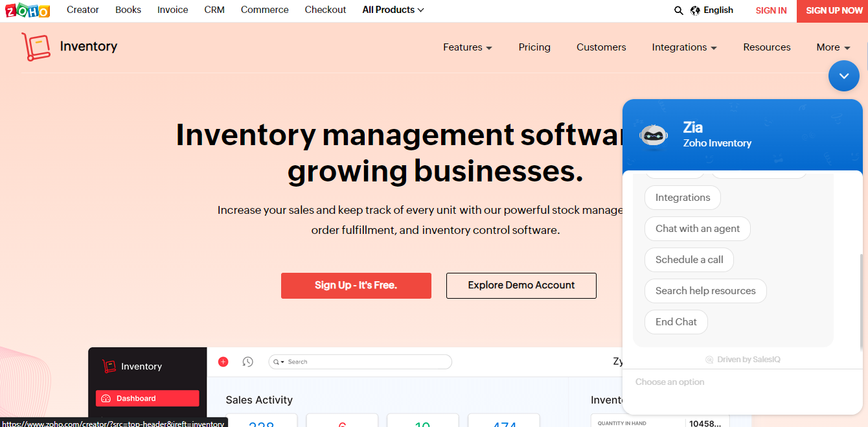Select the Dashboard icon in the demo sidebar
The image size is (868, 427).
(106, 398)
